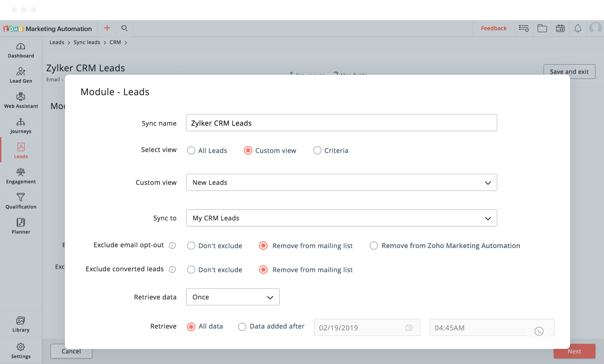Click the search magnifier icon
The image size is (604, 364).
(124, 28)
